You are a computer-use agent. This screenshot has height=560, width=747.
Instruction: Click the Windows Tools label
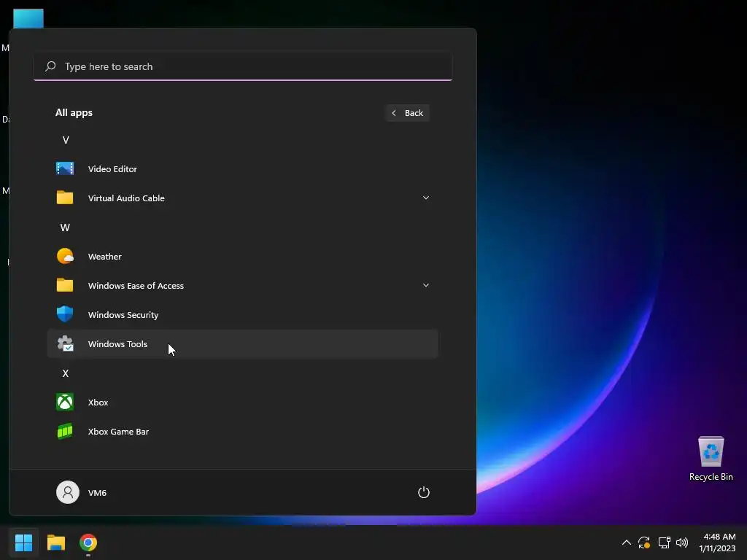(x=117, y=344)
